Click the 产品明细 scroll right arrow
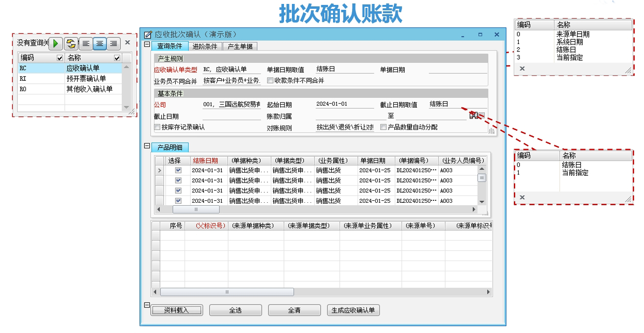Screen dimensions: 644x333 474,209
